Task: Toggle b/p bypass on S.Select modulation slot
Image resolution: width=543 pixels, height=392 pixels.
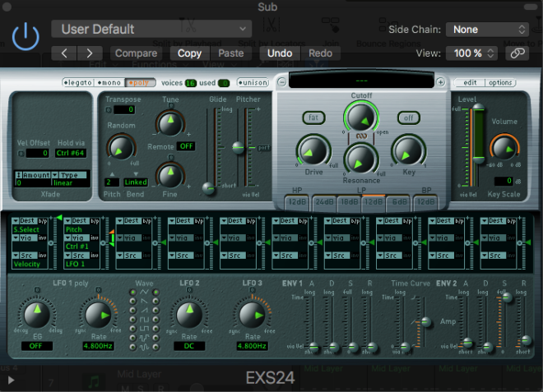Action: click(x=43, y=221)
